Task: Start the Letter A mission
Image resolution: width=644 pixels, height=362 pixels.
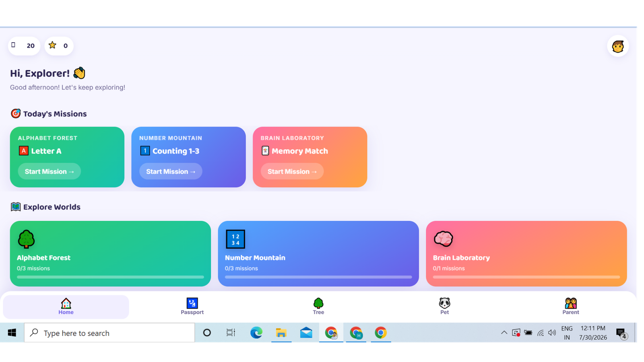Action: tap(49, 171)
